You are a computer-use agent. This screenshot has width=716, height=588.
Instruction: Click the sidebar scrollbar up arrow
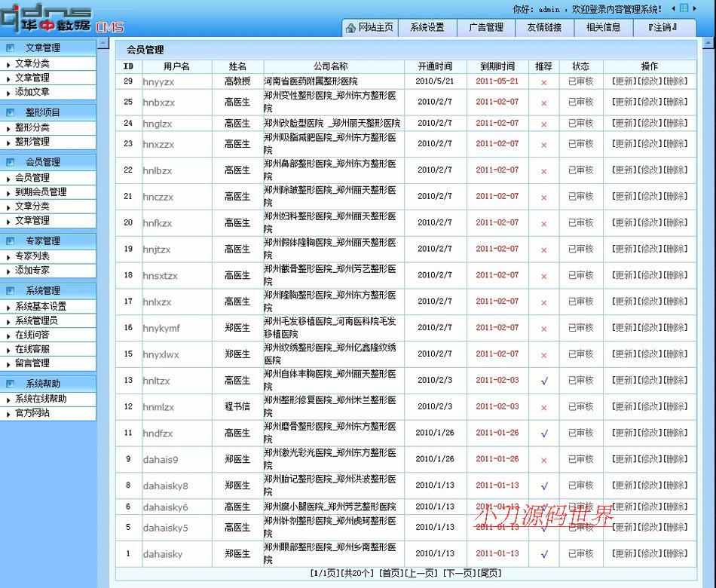(x=104, y=44)
